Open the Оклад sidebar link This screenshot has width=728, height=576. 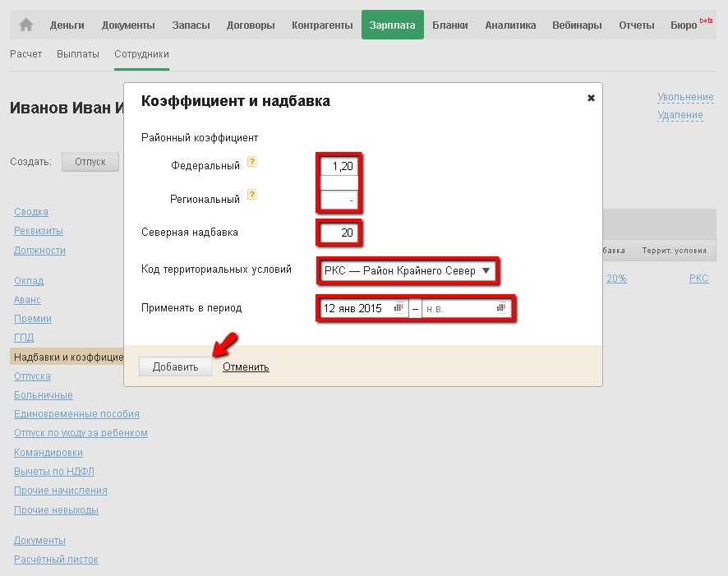pos(29,281)
